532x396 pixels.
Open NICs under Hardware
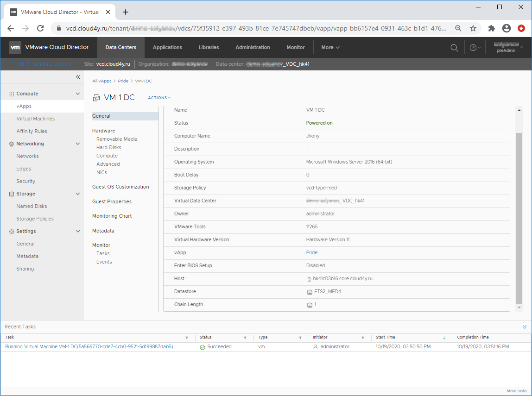click(101, 173)
